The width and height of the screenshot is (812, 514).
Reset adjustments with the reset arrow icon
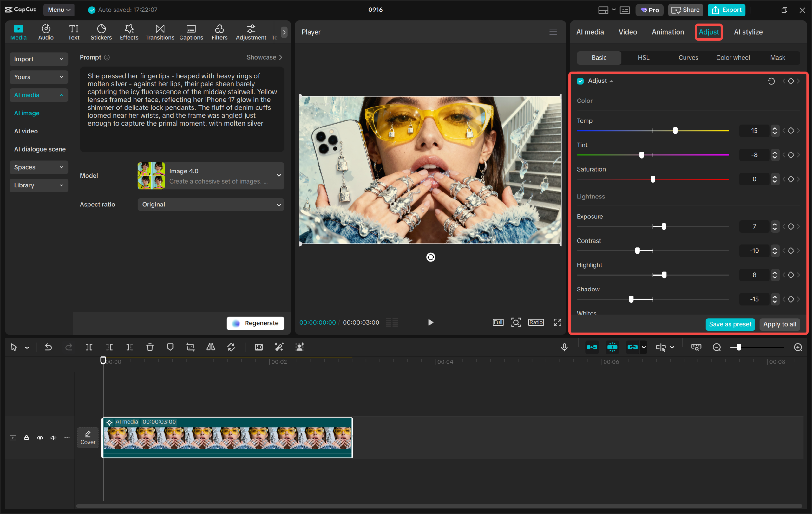[x=771, y=81]
